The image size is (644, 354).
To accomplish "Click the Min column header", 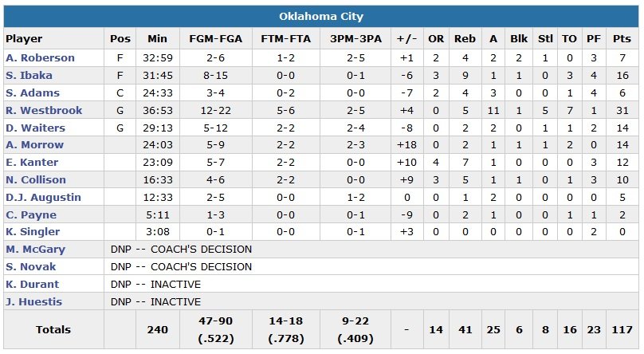I will [x=158, y=39].
